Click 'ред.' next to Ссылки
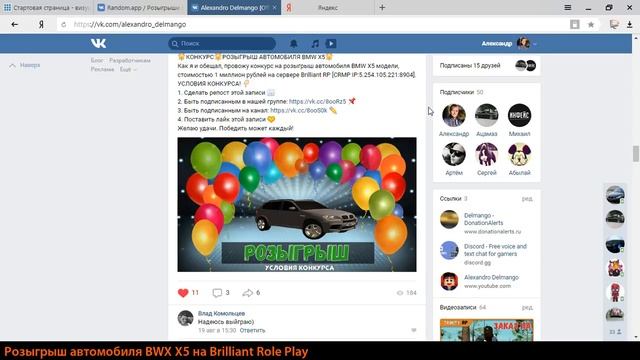This screenshot has width=640, height=360. point(527,199)
